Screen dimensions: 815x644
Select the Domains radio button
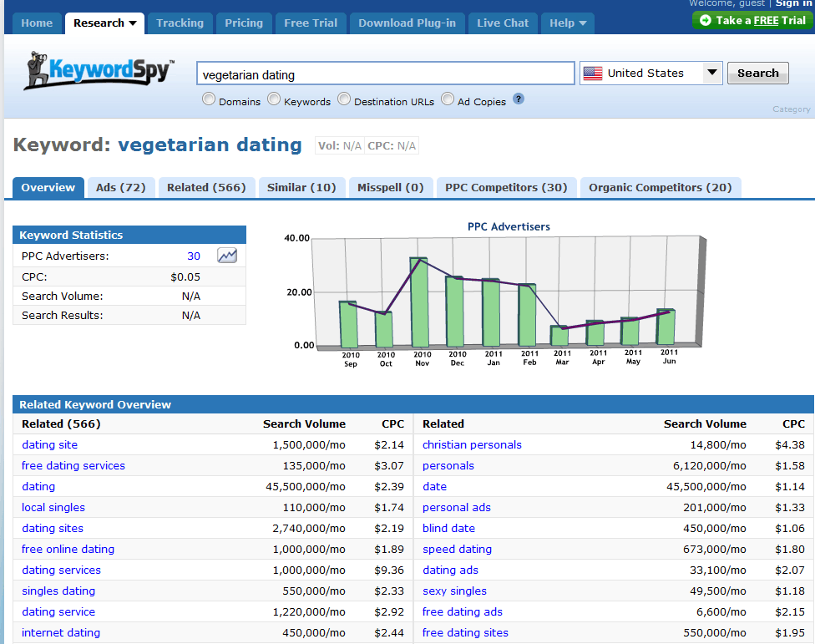[x=209, y=99]
